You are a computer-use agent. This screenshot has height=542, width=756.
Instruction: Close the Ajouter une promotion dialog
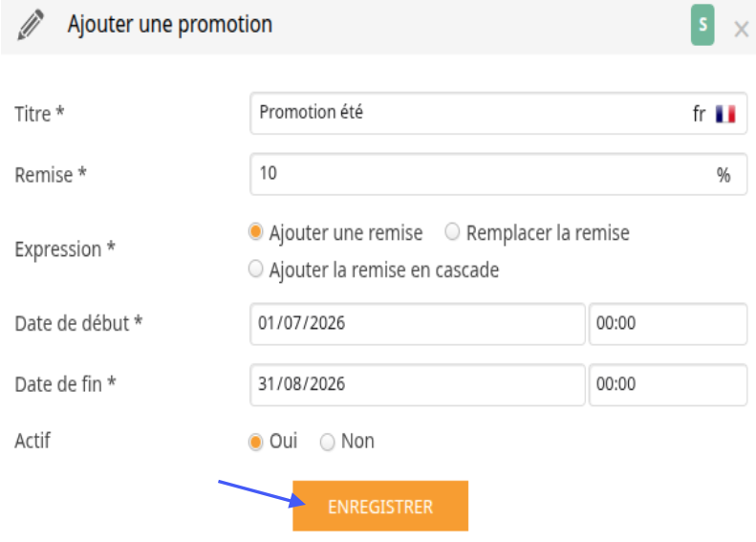(x=741, y=30)
